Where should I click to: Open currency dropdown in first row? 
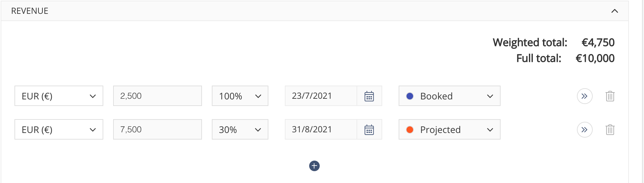click(x=59, y=96)
